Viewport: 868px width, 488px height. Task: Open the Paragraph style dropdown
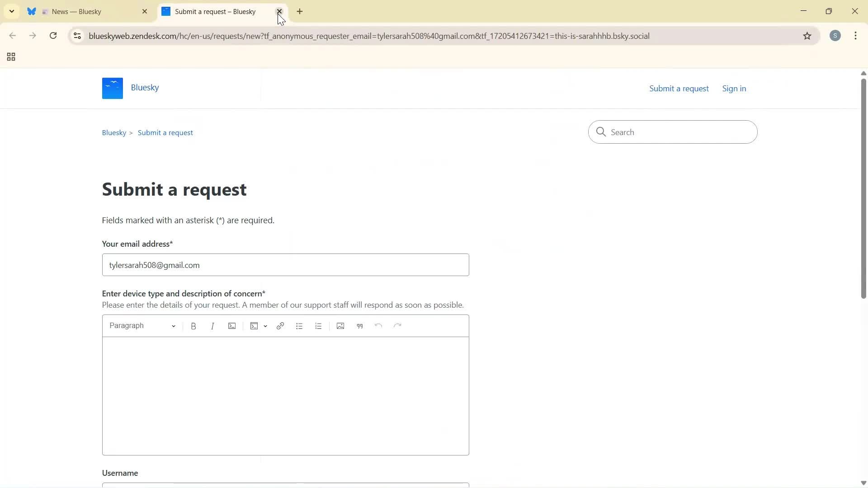click(142, 326)
